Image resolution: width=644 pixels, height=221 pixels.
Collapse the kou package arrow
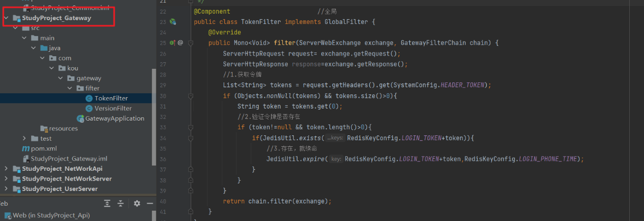point(52,68)
